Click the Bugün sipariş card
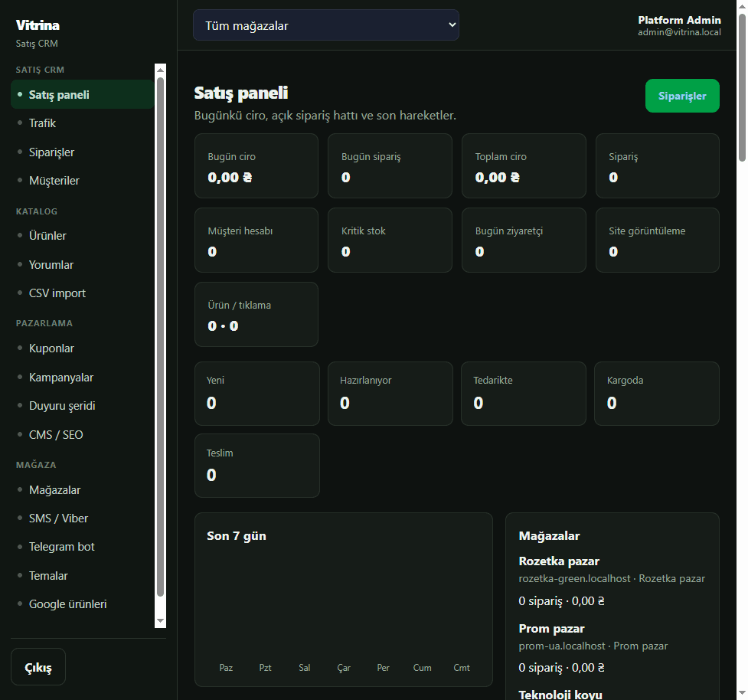 (x=390, y=166)
